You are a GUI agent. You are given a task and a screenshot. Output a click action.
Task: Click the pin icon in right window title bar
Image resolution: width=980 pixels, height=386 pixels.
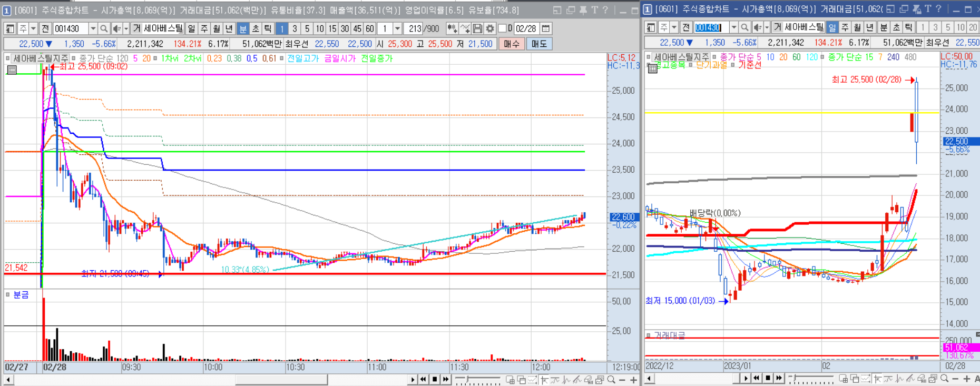pos(916,9)
